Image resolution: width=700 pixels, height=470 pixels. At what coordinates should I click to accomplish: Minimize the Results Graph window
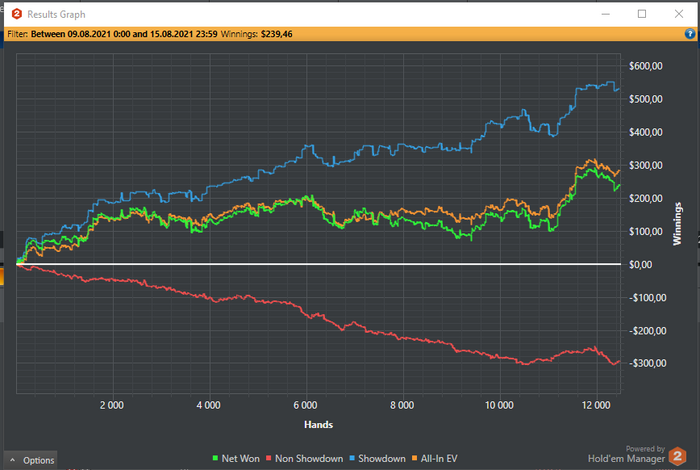605,14
